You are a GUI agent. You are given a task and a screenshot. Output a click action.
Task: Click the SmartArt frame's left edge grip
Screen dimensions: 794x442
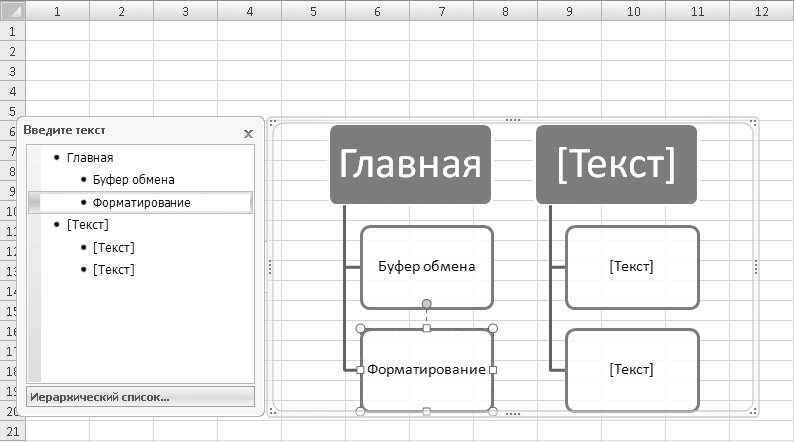(270, 267)
